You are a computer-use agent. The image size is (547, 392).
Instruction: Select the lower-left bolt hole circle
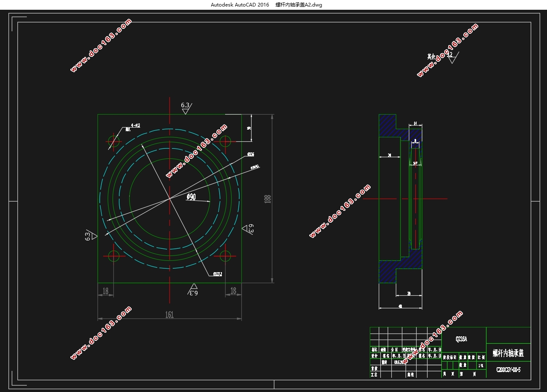114,256
